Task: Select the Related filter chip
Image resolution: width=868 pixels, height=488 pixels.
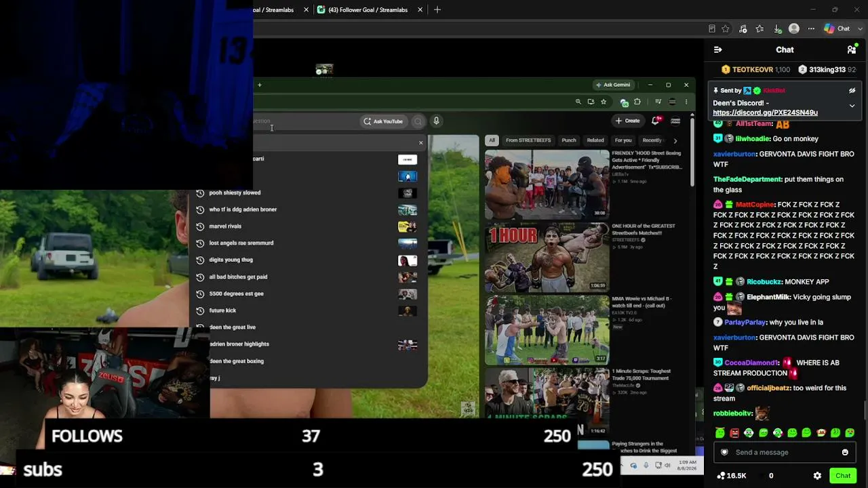Action: point(595,140)
